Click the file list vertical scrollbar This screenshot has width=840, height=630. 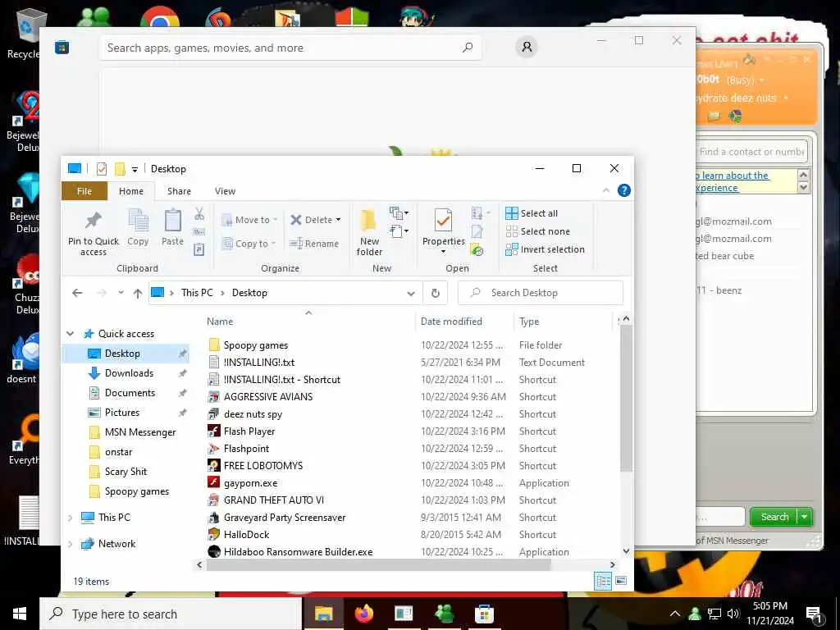click(x=626, y=399)
